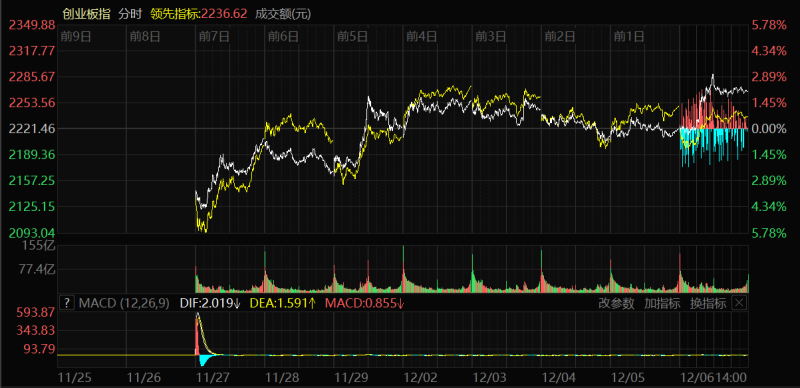Click the MACD (12,26,9) indicator name
Viewport: 800px width, 388px height.
pyautogui.click(x=124, y=303)
